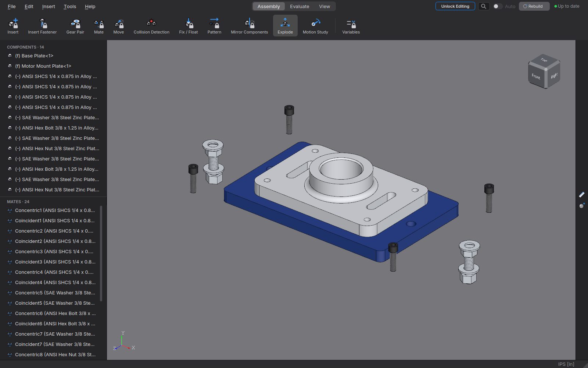This screenshot has height=368, width=588.
Task: Run Collision Detection
Action: pos(151,26)
